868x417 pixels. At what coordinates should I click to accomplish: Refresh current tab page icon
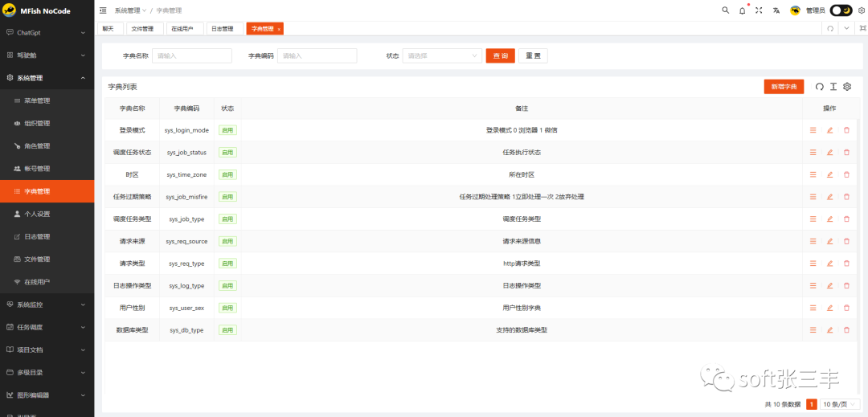tap(830, 29)
